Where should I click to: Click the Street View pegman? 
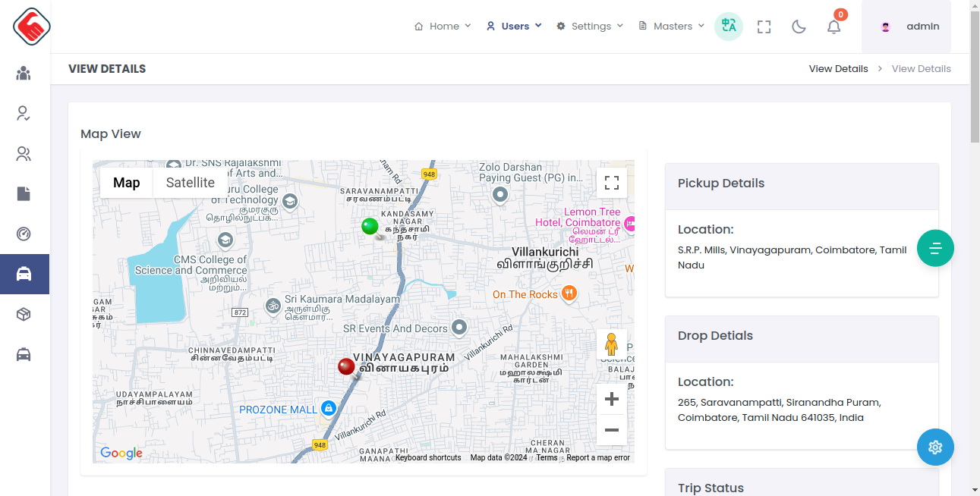pos(611,344)
